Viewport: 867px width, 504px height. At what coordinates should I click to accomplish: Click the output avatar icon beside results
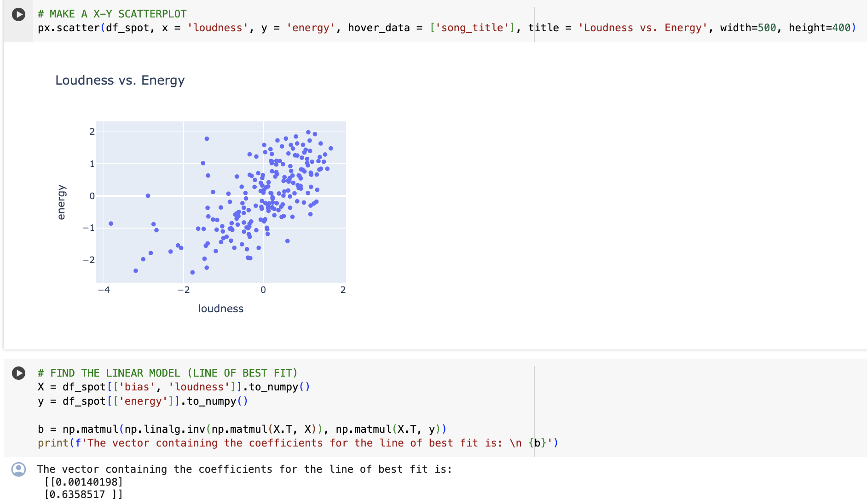[18, 470]
